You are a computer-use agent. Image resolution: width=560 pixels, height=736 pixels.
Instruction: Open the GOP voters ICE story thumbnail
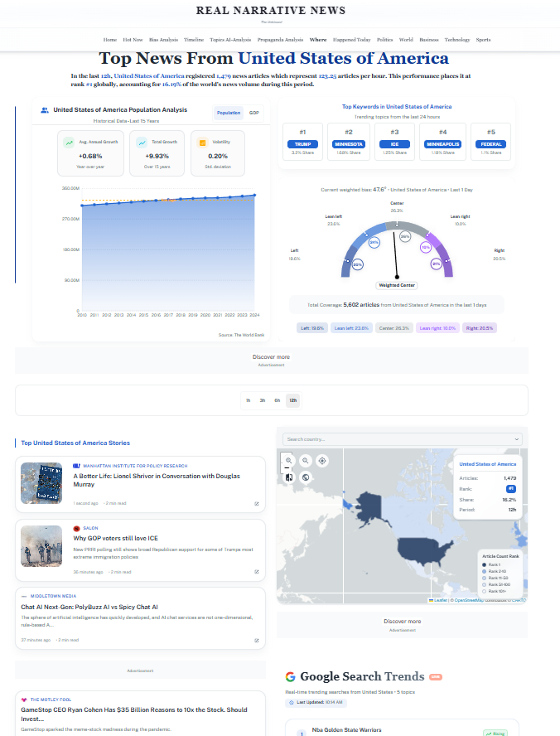click(41, 546)
